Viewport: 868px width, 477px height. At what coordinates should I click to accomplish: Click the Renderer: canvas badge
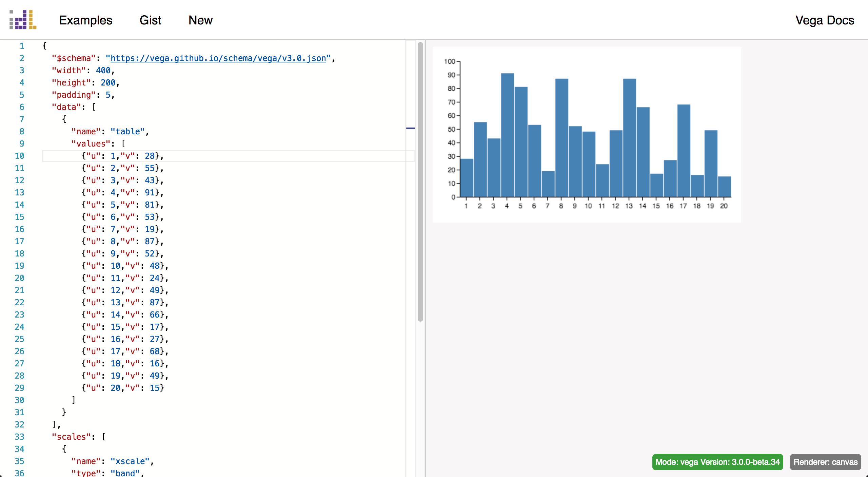(x=825, y=462)
